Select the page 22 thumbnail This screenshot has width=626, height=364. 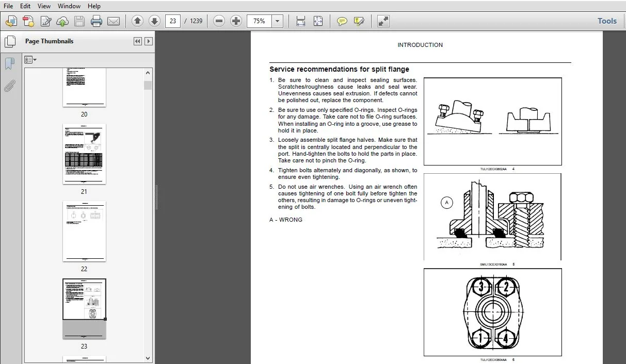click(x=84, y=231)
